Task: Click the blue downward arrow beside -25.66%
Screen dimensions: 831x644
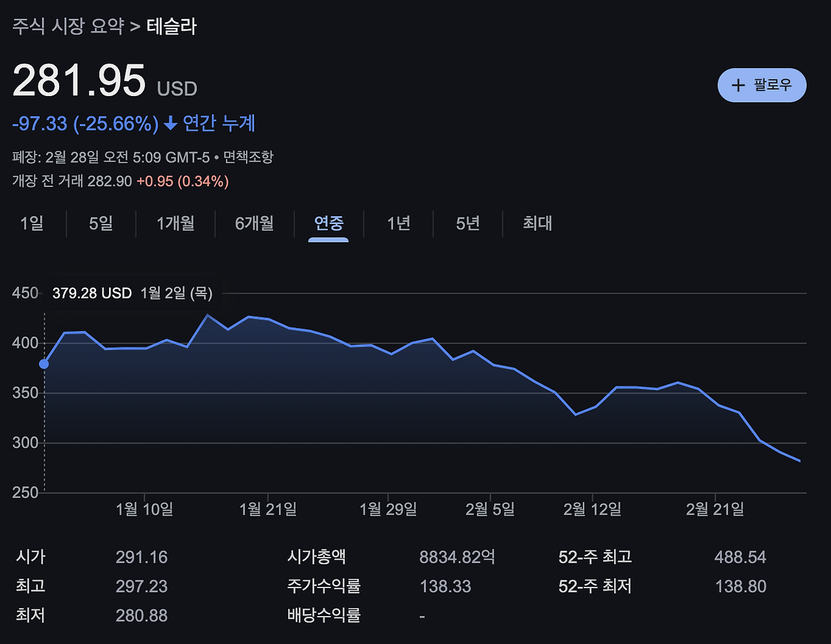Action: pyautogui.click(x=170, y=123)
